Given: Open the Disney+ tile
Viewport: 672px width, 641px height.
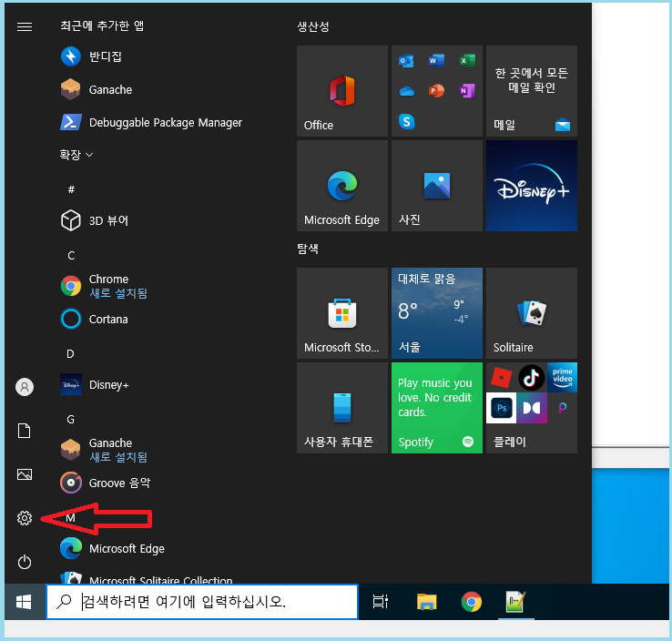Looking at the screenshot, I should click(532, 186).
